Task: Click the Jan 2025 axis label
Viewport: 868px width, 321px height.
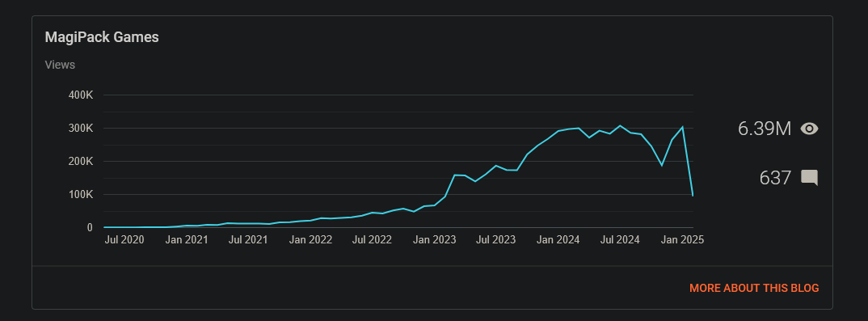Action: (x=683, y=239)
